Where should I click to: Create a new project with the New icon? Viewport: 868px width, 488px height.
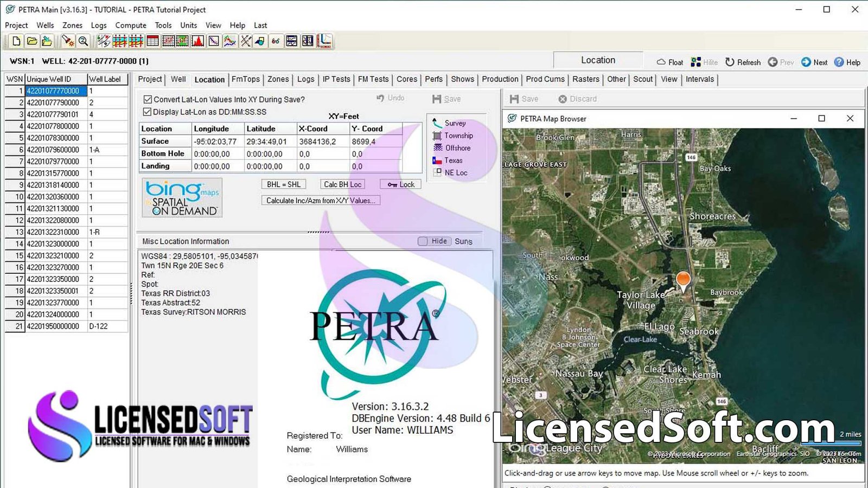point(17,41)
